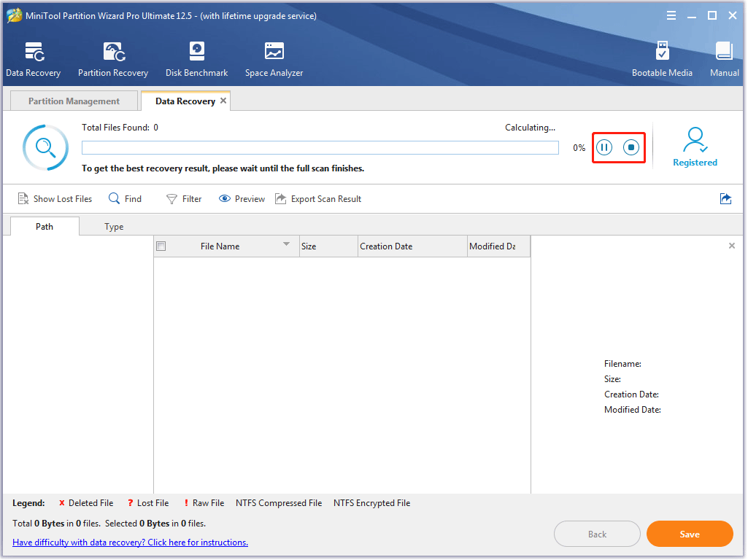
Task: Open the hamburger menu in the title bar
Action: pos(671,16)
